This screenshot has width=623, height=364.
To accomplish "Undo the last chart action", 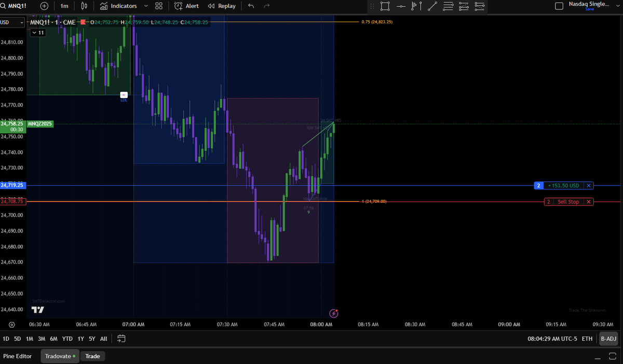I will (x=251, y=6).
